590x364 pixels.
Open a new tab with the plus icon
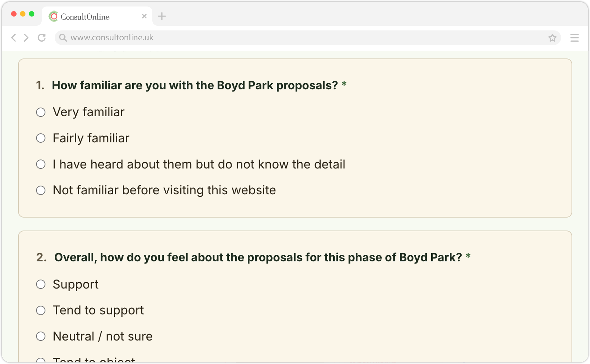(x=162, y=16)
